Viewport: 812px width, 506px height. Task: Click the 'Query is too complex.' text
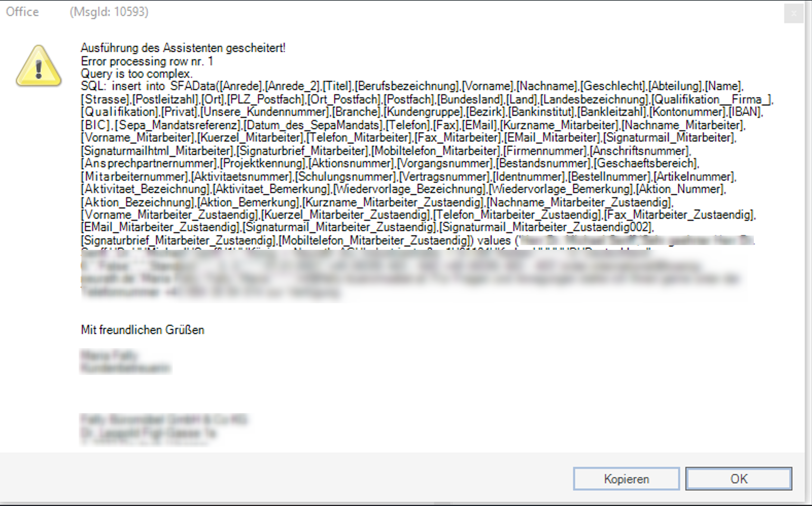tap(137, 74)
